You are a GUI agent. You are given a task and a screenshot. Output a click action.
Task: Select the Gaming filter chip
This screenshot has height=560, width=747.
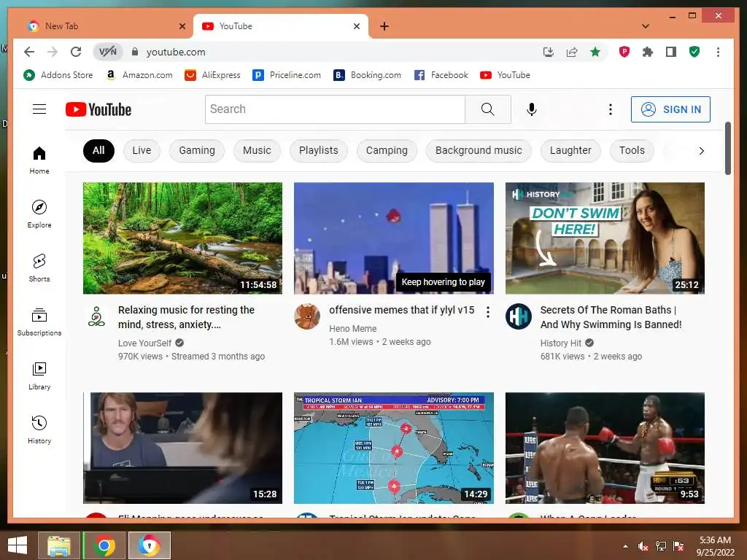(197, 150)
